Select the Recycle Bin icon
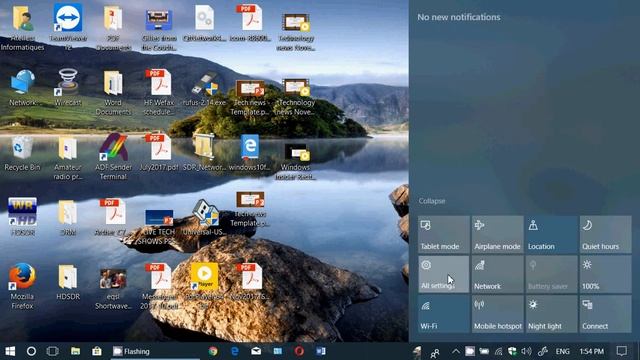Image resolution: width=640 pixels, height=360 pixels. pos(22,153)
